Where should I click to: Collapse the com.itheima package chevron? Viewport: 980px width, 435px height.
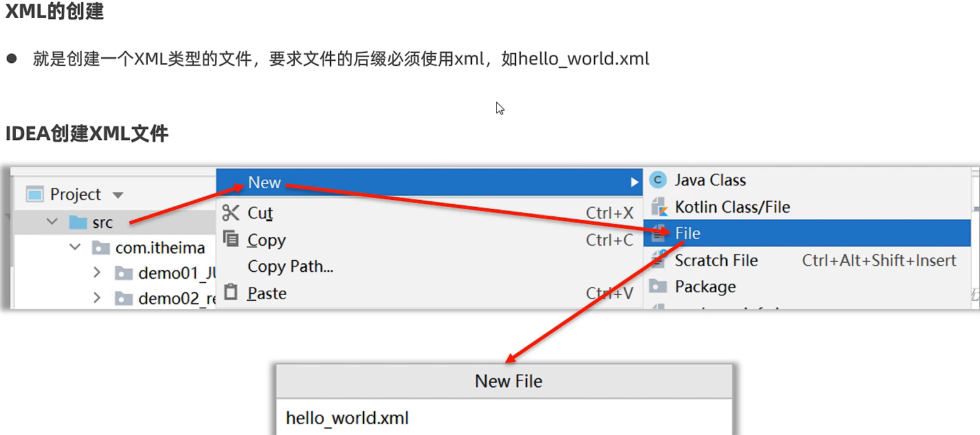pos(75,247)
